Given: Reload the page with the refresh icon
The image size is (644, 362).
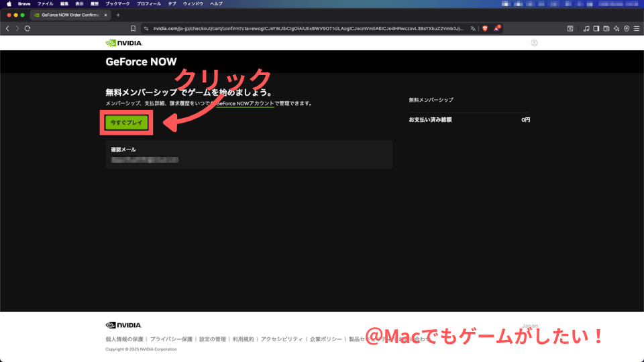Looking at the screenshot, I should [x=28, y=28].
